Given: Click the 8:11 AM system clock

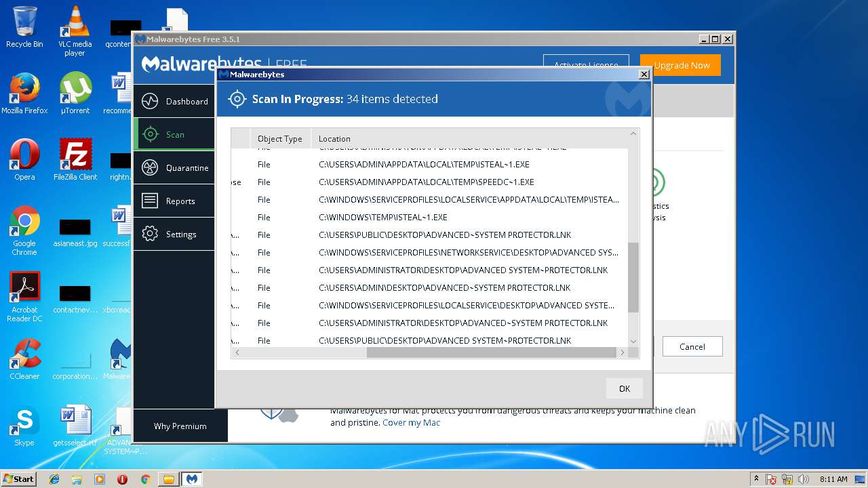Looking at the screenshot, I should tap(833, 479).
